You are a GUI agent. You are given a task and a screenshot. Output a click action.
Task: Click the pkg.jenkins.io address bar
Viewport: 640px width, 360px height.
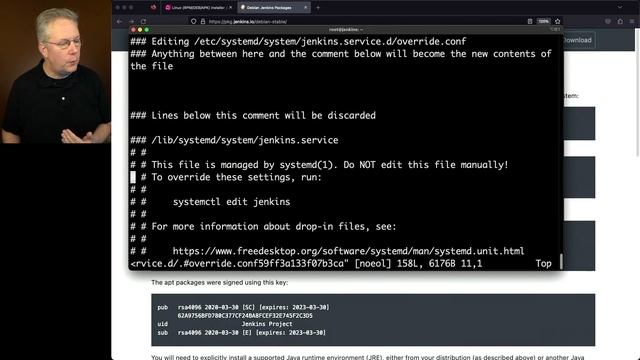[248, 22]
